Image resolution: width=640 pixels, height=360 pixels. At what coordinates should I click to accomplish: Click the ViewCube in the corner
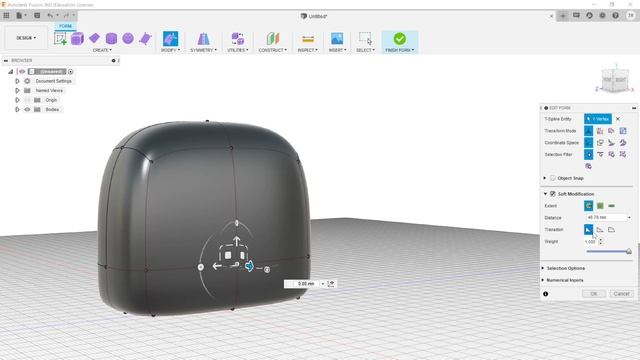click(615, 80)
